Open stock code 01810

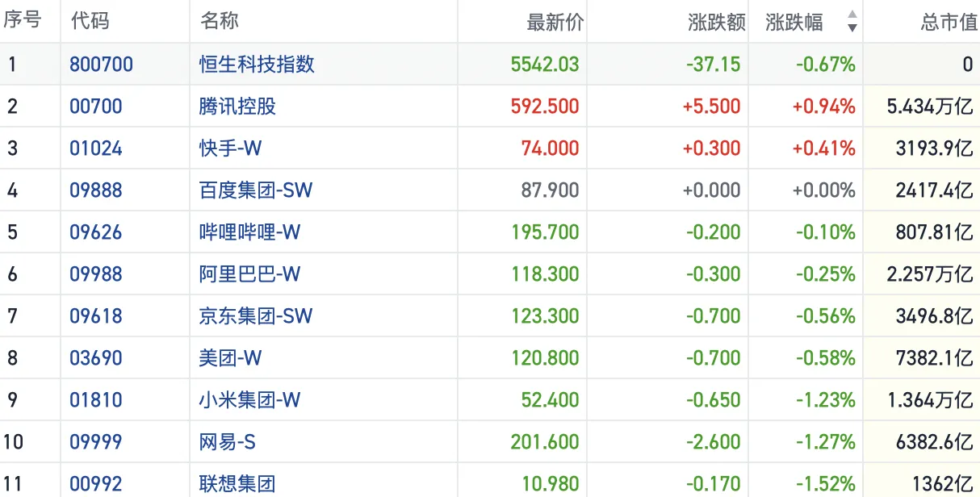coord(96,400)
